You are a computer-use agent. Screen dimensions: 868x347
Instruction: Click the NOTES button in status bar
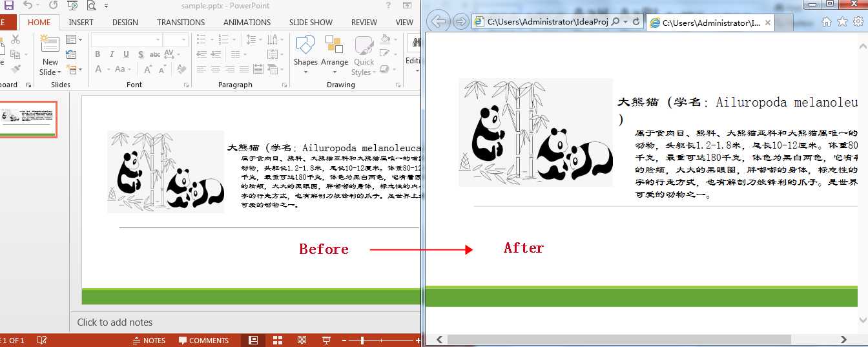pyautogui.click(x=149, y=341)
